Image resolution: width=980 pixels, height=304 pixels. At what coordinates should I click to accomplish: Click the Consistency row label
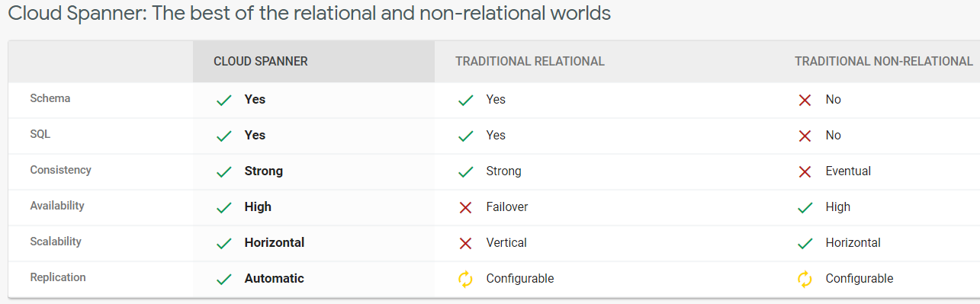(61, 170)
